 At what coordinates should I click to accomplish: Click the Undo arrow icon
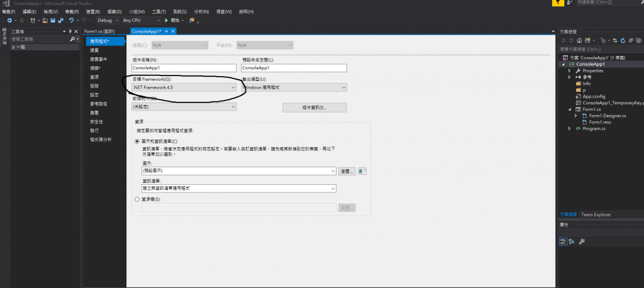[x=72, y=21]
